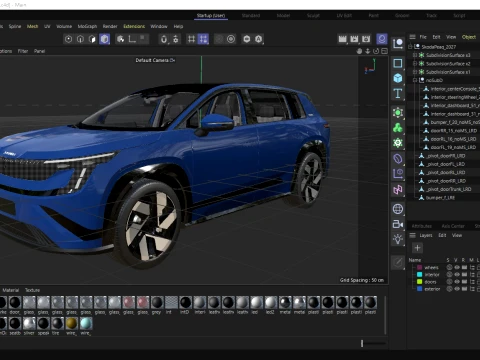Open the Subdivision Surface generator icon

click(x=398, y=113)
